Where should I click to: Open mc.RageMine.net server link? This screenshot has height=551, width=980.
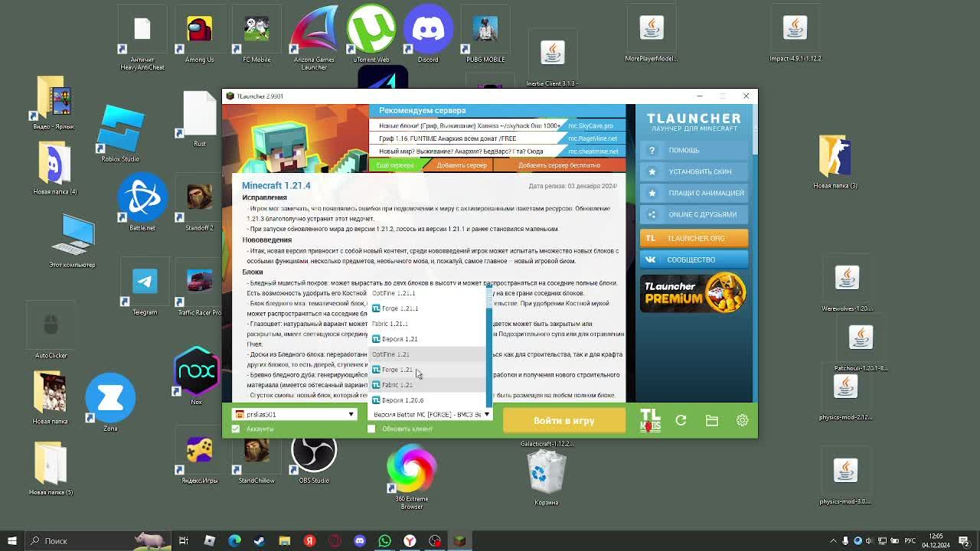(593, 139)
